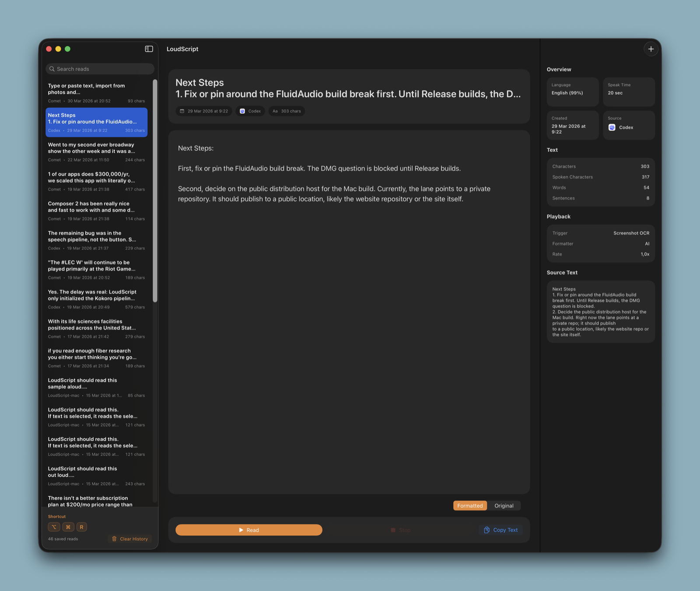Toggle the sidebar visibility icon
700x591 pixels.
[x=149, y=49]
